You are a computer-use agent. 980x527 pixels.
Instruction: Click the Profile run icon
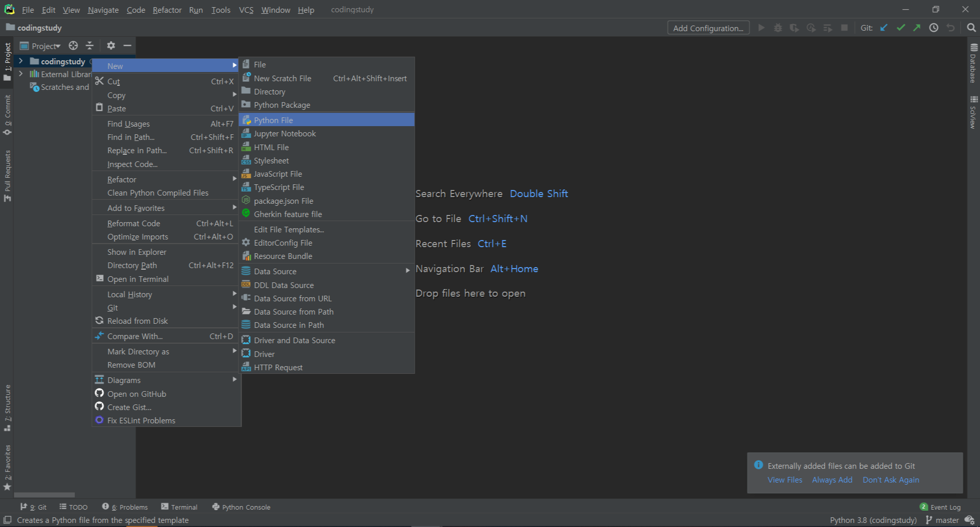pyautogui.click(x=811, y=28)
